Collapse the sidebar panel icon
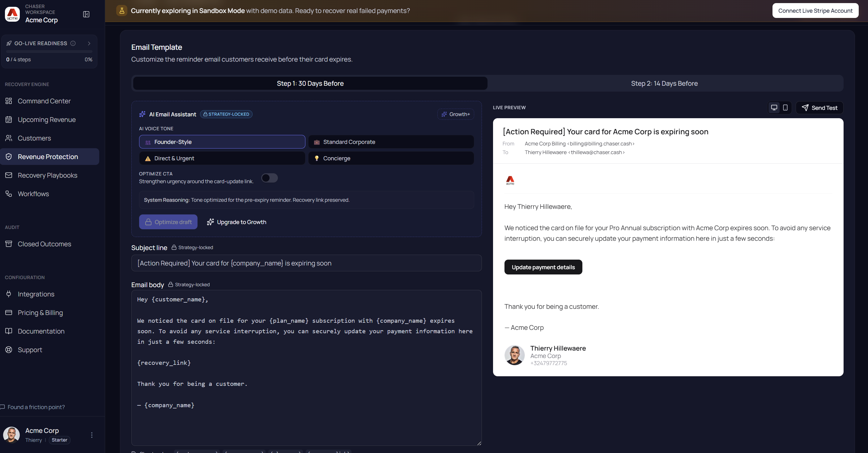 point(86,14)
